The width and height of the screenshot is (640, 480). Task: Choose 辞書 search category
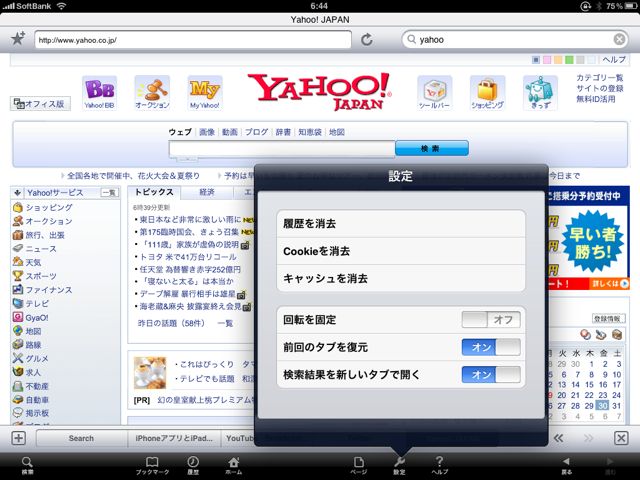pyautogui.click(x=283, y=132)
